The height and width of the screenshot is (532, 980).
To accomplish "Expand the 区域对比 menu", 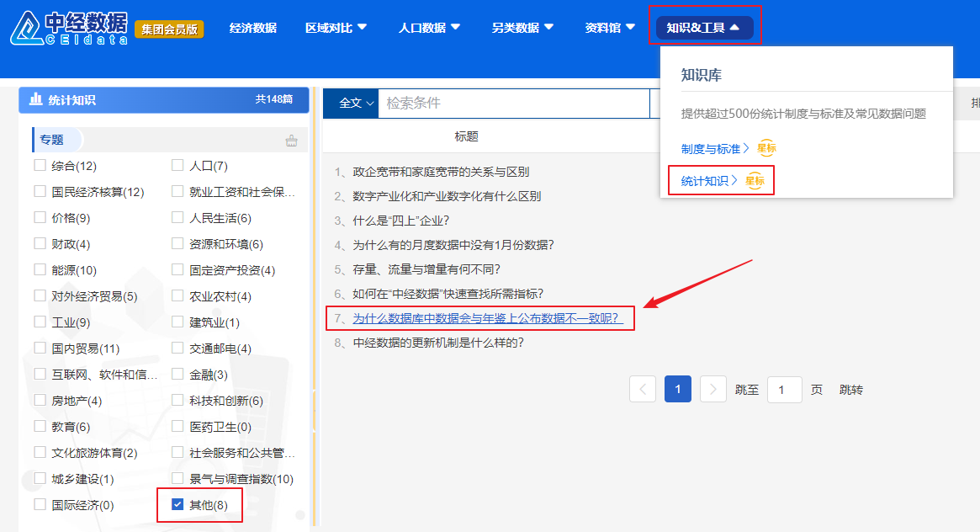I will 336,28.
